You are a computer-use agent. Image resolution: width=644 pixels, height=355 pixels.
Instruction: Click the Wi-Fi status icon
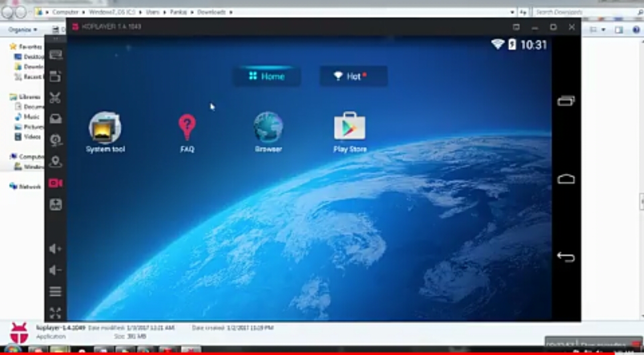point(498,44)
